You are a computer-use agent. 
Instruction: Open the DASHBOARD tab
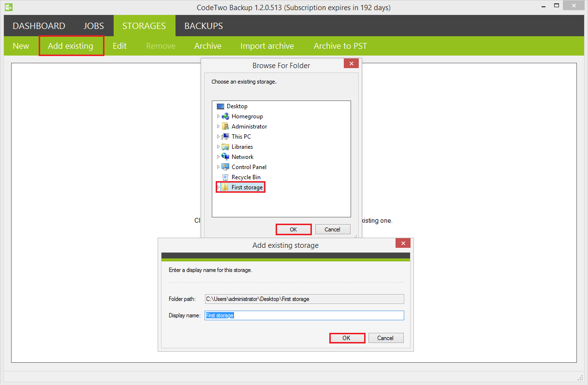click(39, 26)
